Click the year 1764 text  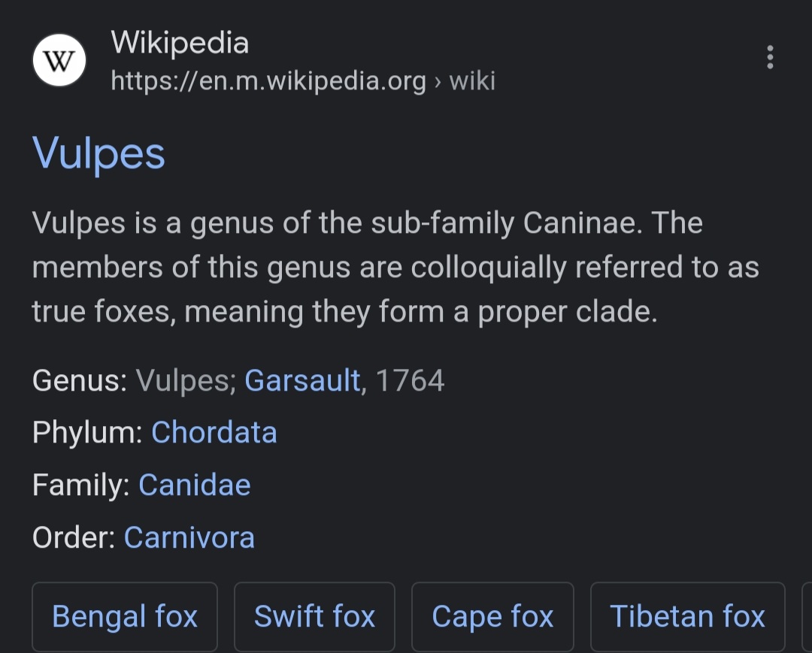(x=410, y=380)
